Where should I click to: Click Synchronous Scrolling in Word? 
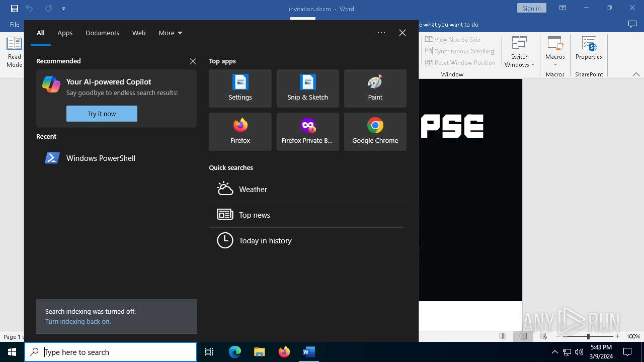pyautogui.click(x=460, y=51)
